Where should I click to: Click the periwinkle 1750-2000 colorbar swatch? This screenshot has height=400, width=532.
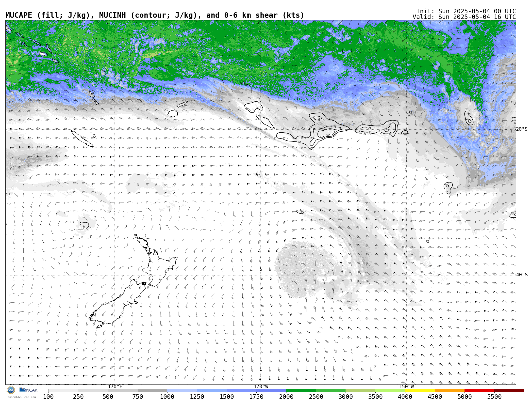pos(271,391)
